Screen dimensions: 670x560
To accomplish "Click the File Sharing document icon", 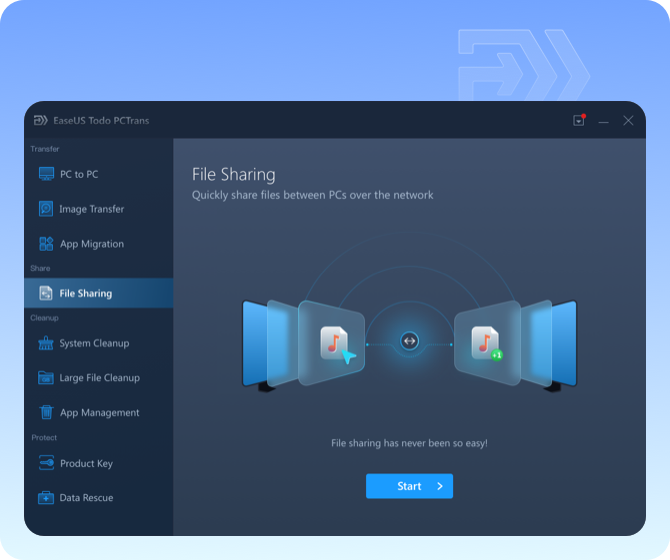I will 46,293.
